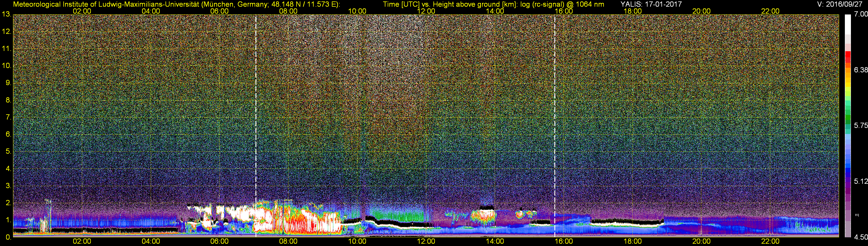This screenshot has width=868, height=246.
Task: Click the 10 km label on the height axis
Action: point(6,66)
